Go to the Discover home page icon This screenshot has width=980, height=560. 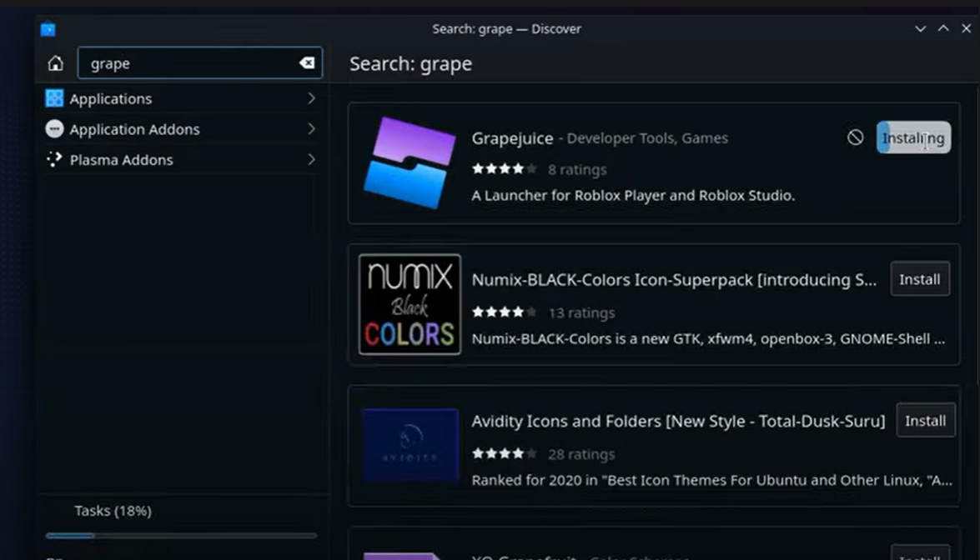(x=56, y=63)
